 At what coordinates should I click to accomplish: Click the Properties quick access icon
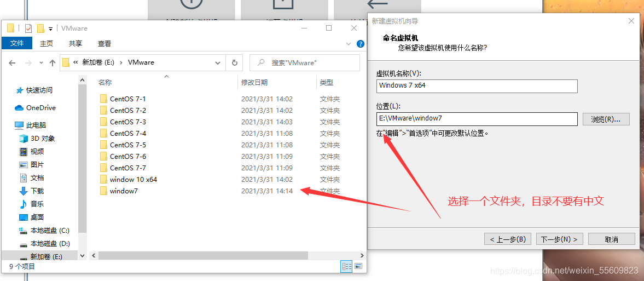pyautogui.click(x=28, y=28)
